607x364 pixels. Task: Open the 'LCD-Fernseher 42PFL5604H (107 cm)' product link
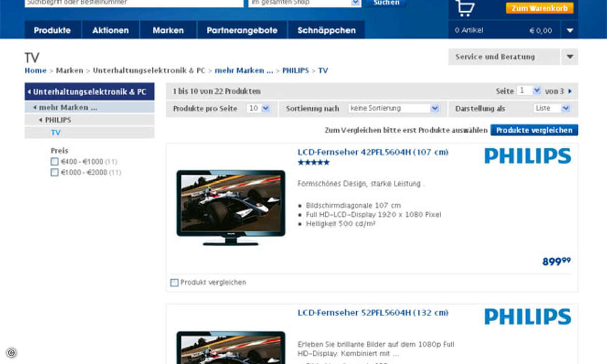[373, 152]
